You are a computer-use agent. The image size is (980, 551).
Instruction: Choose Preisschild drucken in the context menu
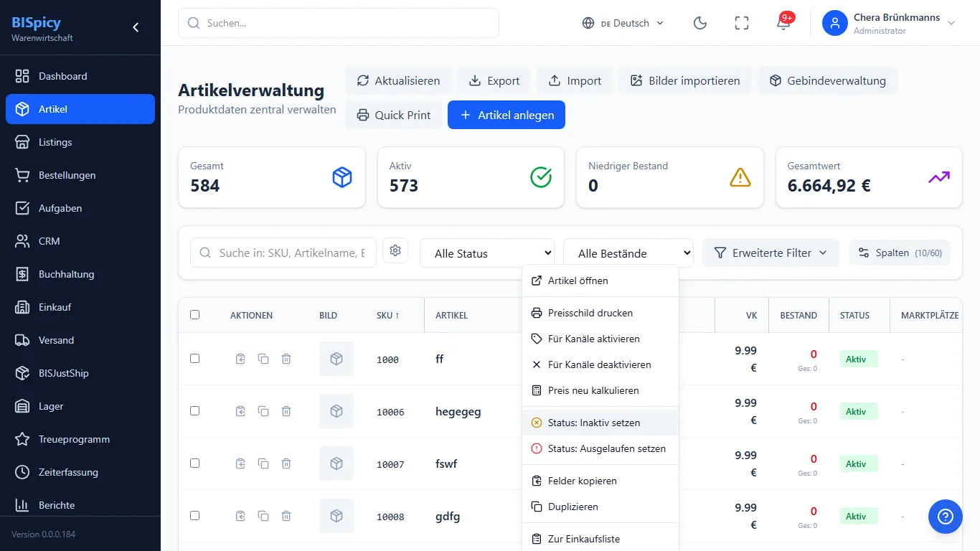[x=600, y=313]
